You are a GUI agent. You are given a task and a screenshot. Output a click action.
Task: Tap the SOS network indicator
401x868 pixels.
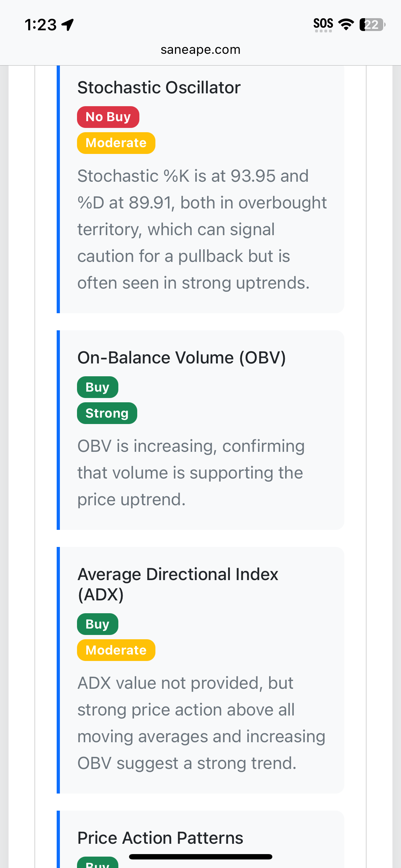coord(323,25)
